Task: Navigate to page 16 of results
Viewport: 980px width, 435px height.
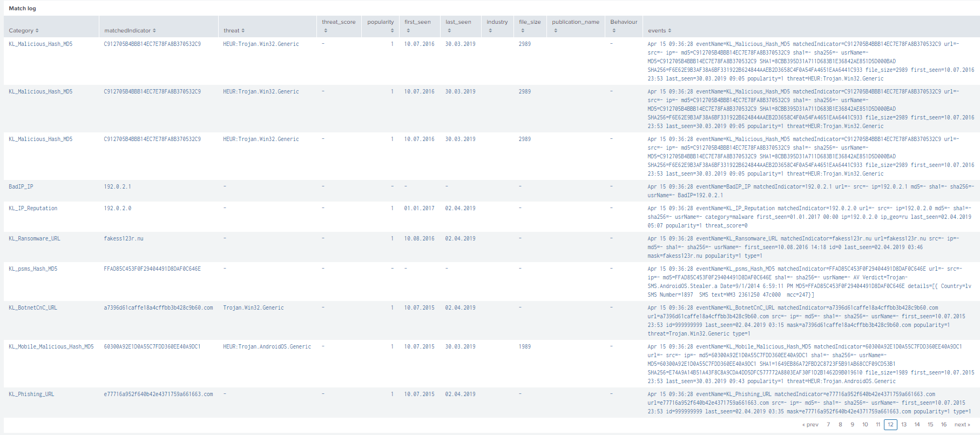Action: point(943,425)
